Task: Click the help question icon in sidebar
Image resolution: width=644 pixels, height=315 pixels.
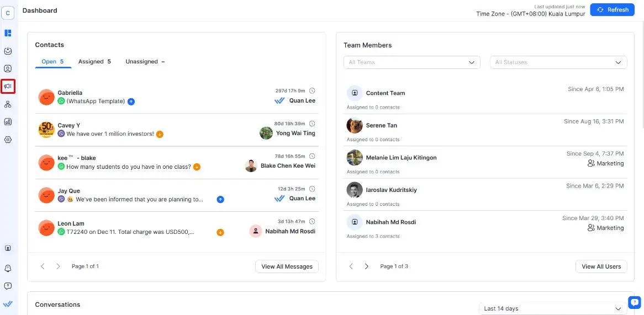Action: pos(8,286)
